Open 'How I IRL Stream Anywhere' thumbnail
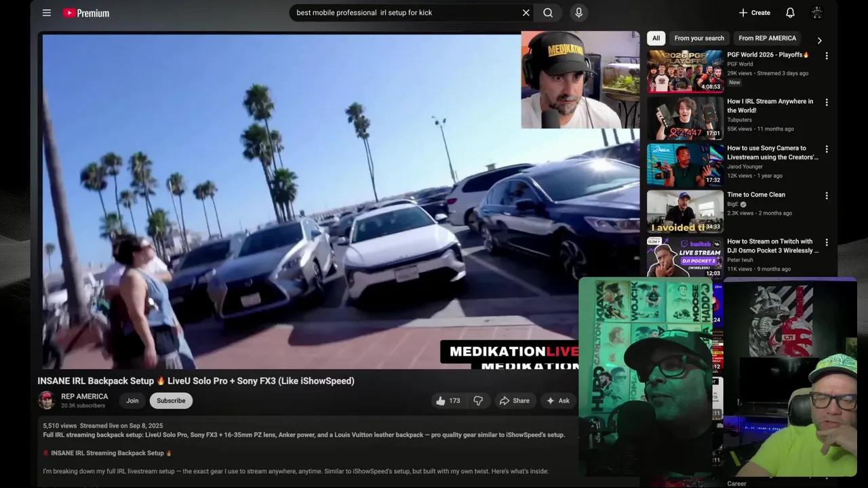Screen dimensions: 868x488 [x=685, y=118]
